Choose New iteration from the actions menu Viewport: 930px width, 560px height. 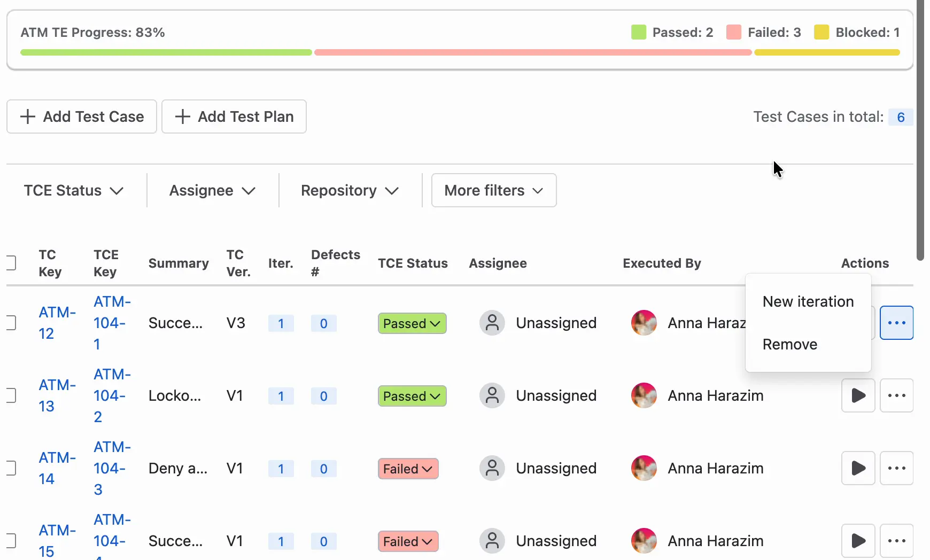(808, 301)
